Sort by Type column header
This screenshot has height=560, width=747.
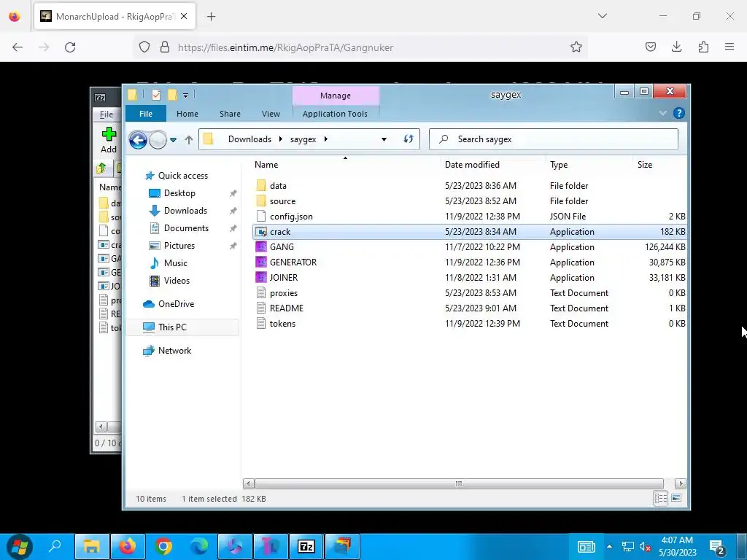tap(559, 165)
